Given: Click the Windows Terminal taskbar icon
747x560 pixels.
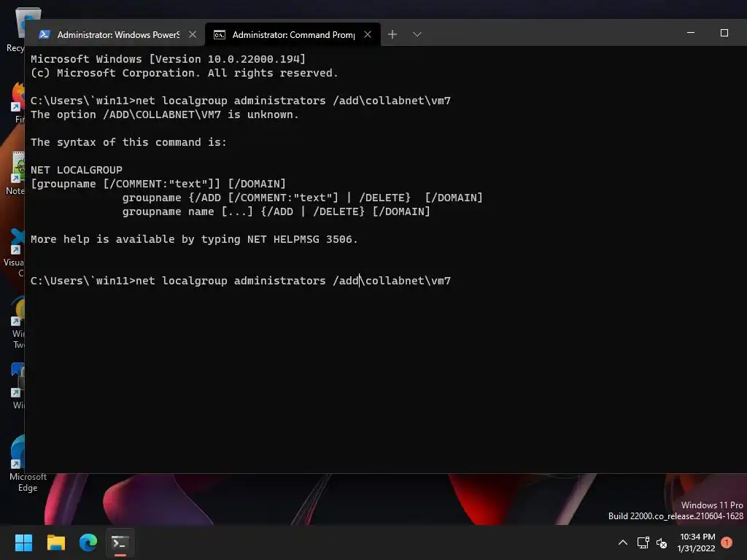Looking at the screenshot, I should pyautogui.click(x=120, y=542).
